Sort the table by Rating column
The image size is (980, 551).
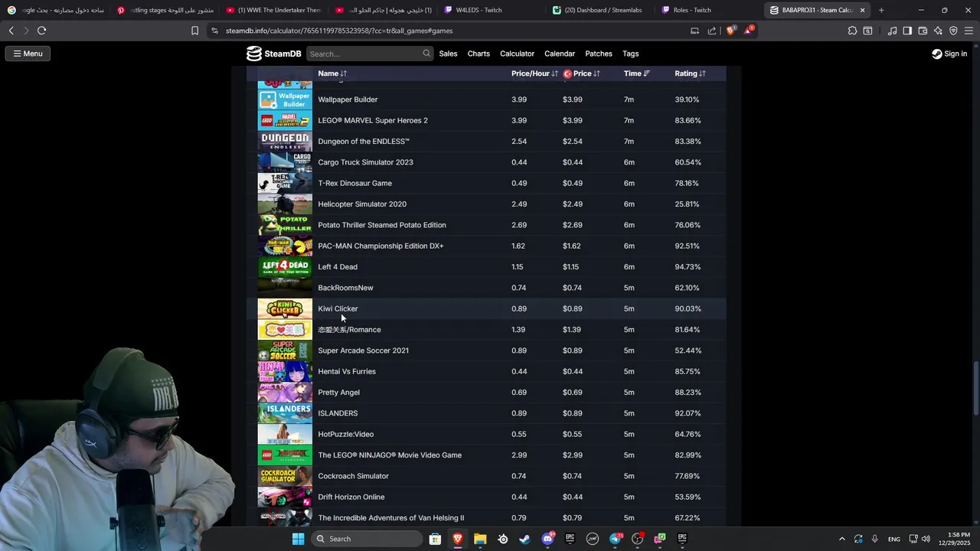[690, 73]
